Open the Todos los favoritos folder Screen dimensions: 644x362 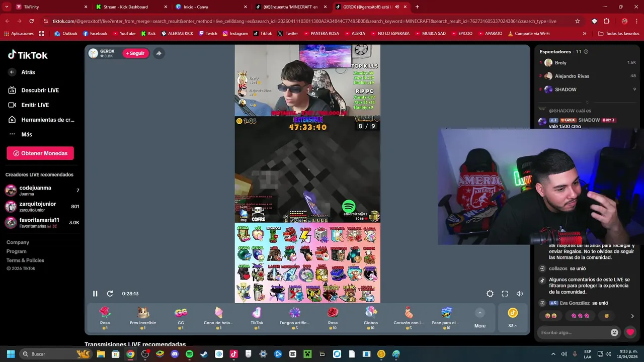(x=619, y=34)
